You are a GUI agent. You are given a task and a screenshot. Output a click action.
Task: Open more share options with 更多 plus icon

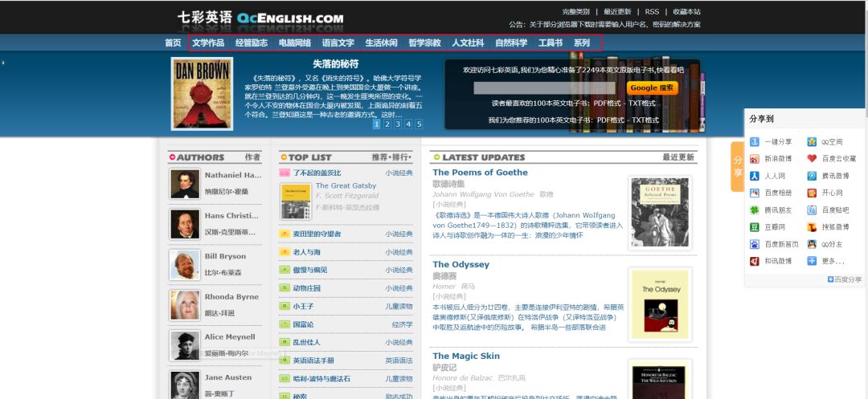click(812, 261)
